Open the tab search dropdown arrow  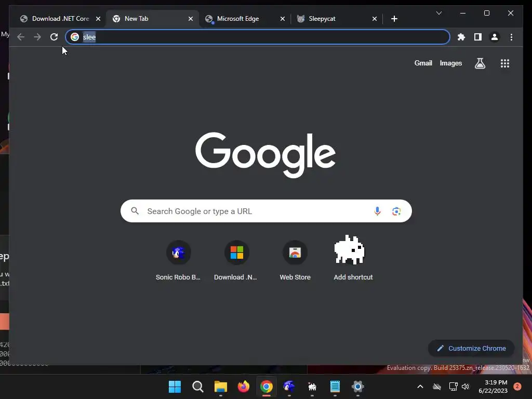438,13
